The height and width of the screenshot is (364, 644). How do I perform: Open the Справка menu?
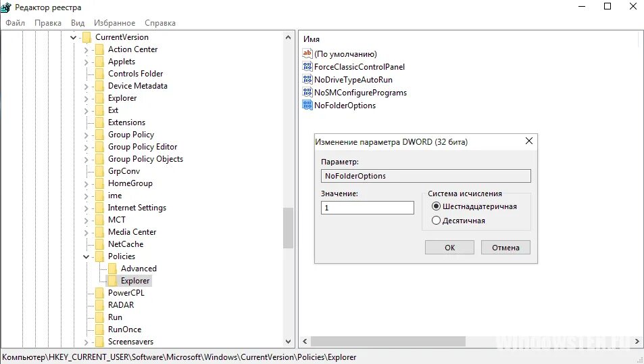160,23
